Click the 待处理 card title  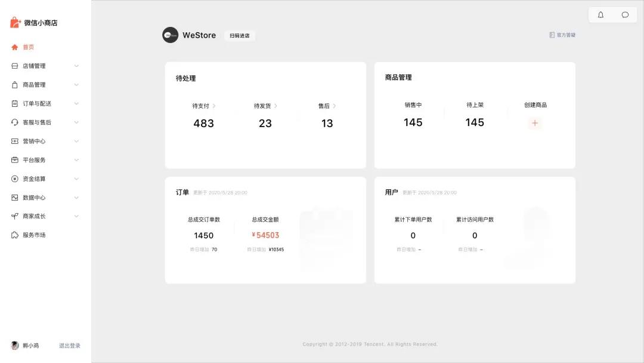pos(185,78)
